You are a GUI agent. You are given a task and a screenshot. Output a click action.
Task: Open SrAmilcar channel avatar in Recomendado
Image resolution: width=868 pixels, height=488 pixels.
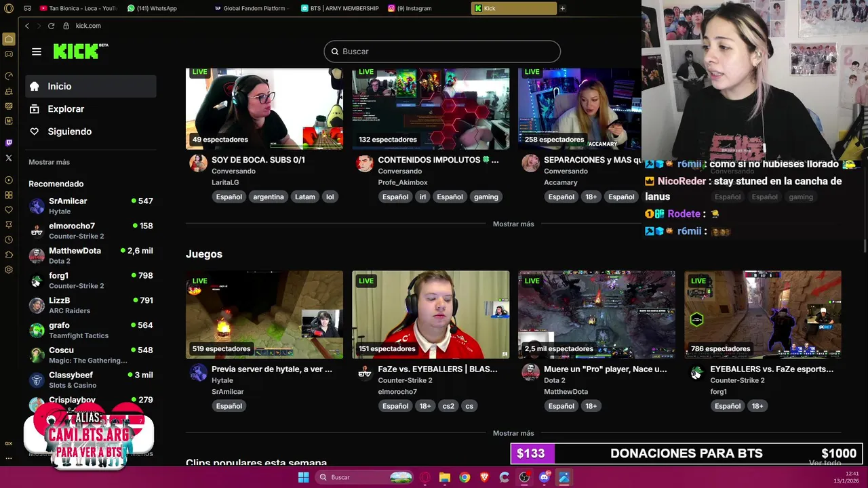point(37,206)
